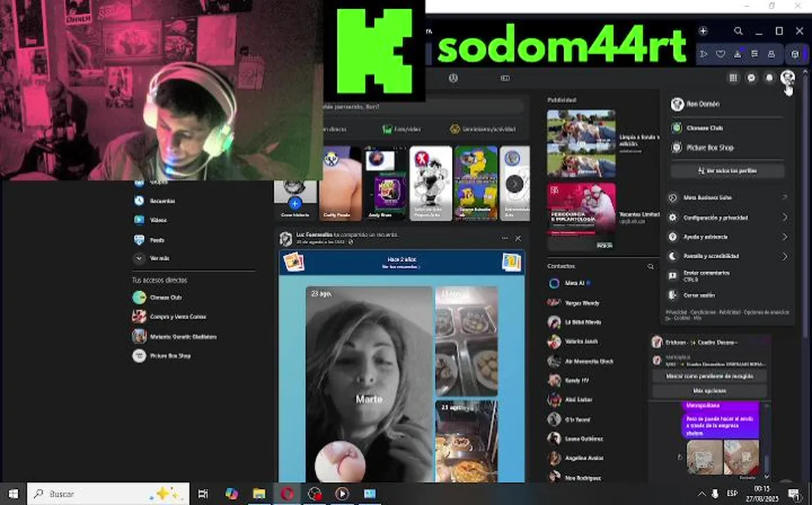Show hidden system tray icons
The image size is (812, 505).
pos(702,494)
